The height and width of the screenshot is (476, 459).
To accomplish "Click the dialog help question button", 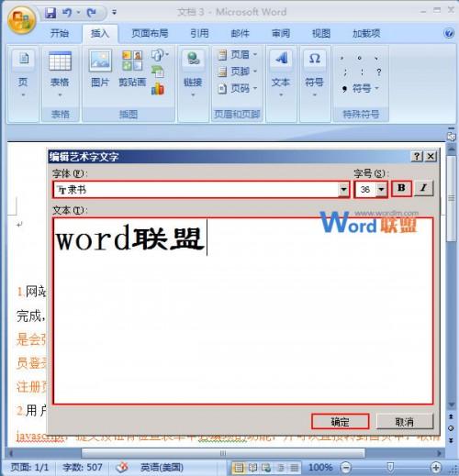I will click(417, 157).
